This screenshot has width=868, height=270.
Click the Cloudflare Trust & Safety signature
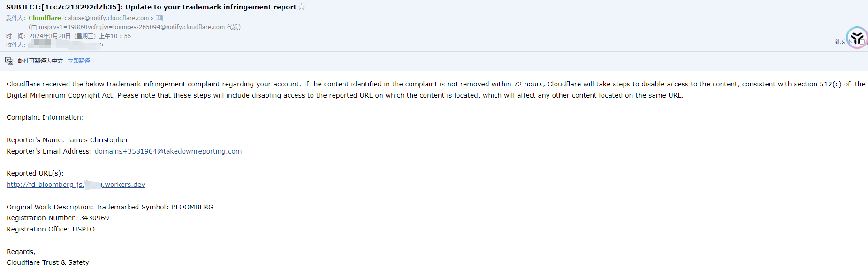click(48, 262)
